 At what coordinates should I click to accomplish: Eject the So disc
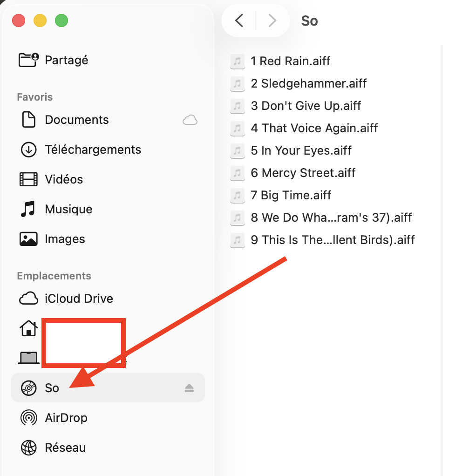(x=189, y=388)
